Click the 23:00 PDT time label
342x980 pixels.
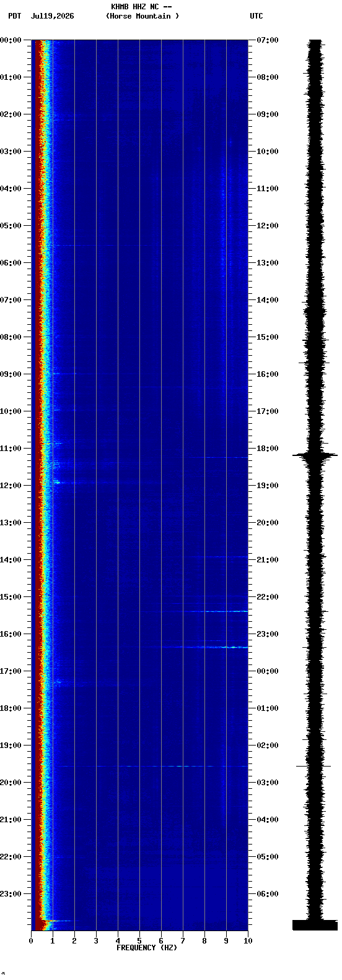pyautogui.click(x=11, y=894)
